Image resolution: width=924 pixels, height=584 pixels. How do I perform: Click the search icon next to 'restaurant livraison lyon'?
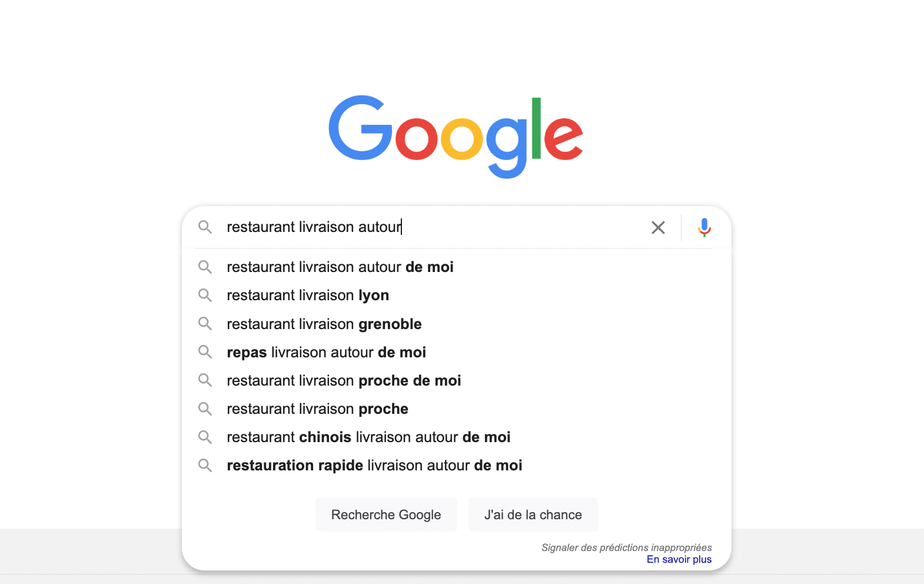click(205, 295)
